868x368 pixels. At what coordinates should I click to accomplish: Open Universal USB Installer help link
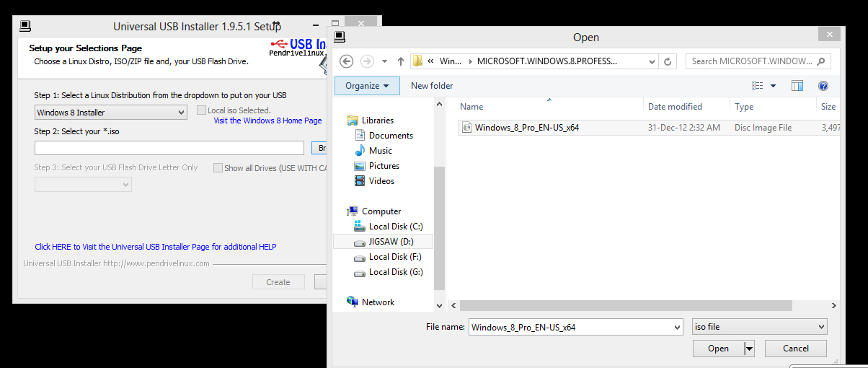156,247
